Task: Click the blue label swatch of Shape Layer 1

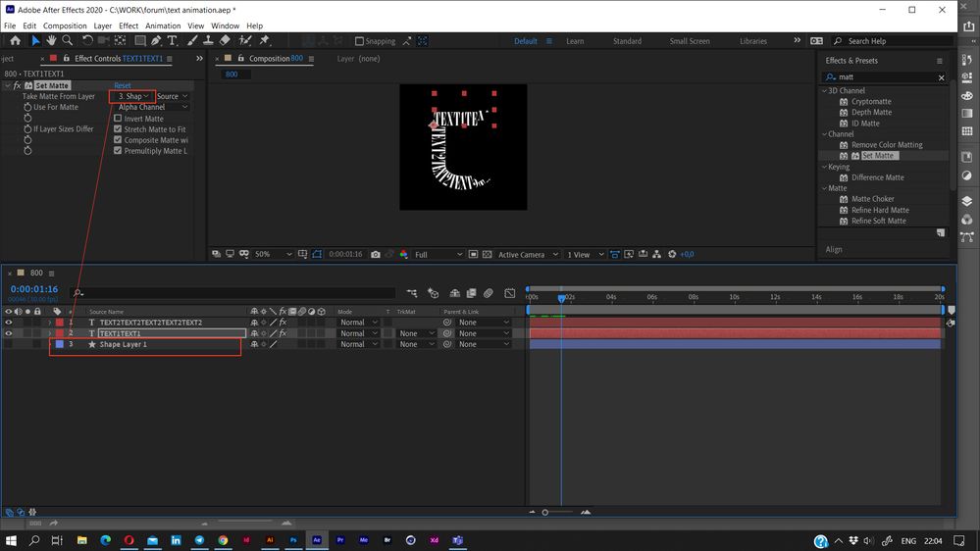Action: [59, 345]
